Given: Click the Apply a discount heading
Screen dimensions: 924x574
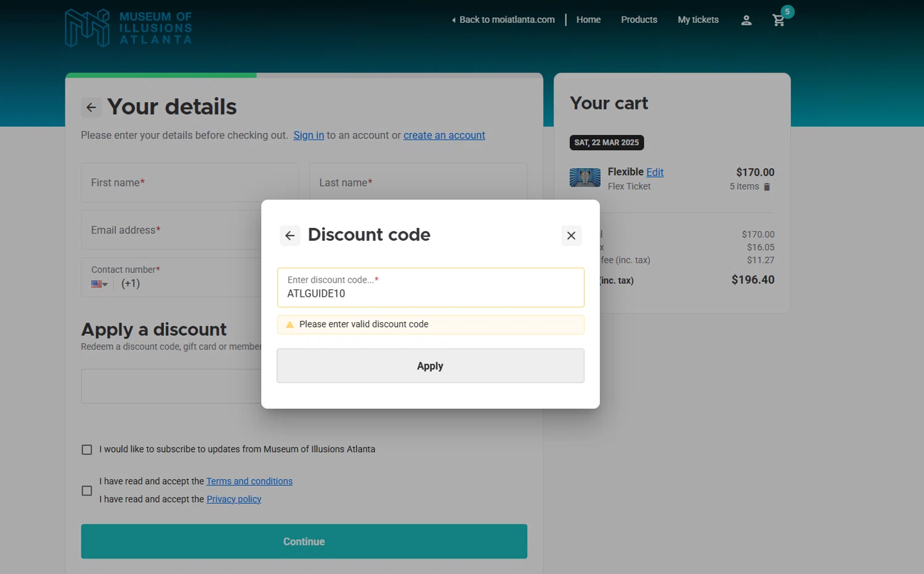Looking at the screenshot, I should tap(154, 329).
